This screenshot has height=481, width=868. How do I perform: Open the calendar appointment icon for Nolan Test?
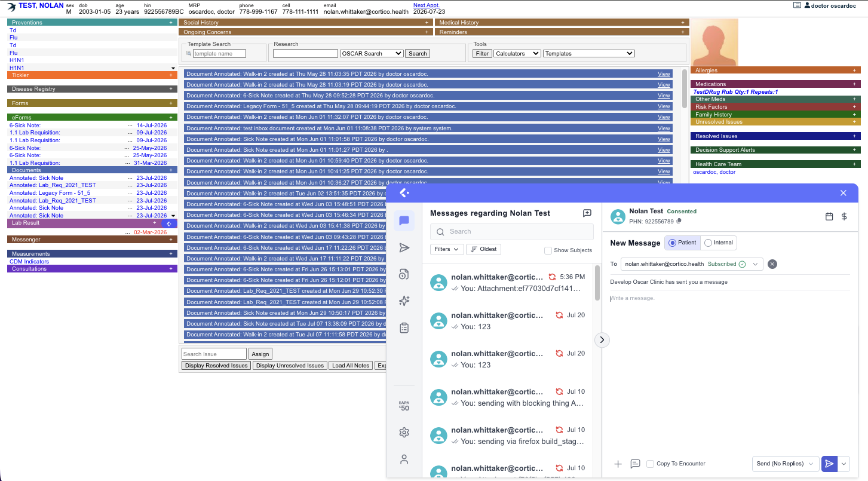tap(829, 216)
